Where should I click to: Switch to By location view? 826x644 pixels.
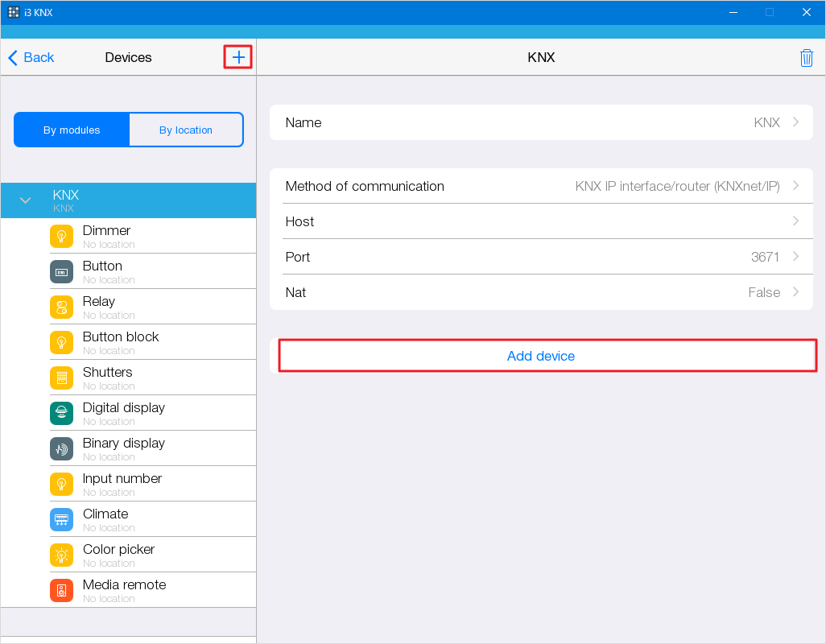click(186, 130)
